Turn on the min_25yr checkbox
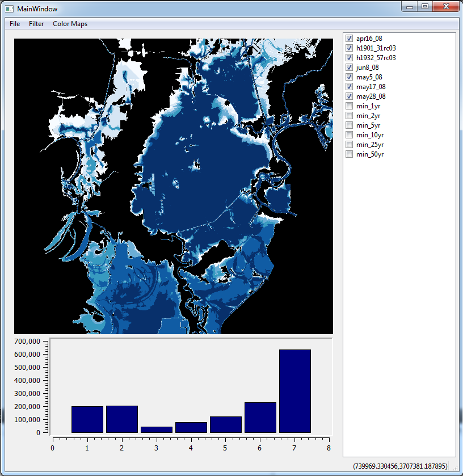Screen dimensions: 463x476 [x=349, y=145]
